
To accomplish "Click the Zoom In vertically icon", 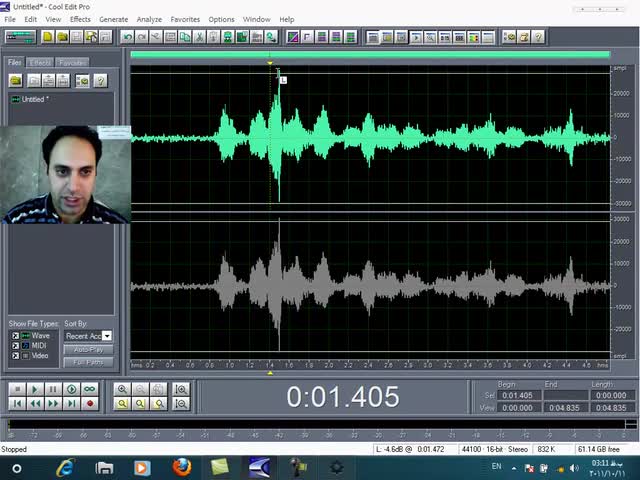I will [181, 389].
